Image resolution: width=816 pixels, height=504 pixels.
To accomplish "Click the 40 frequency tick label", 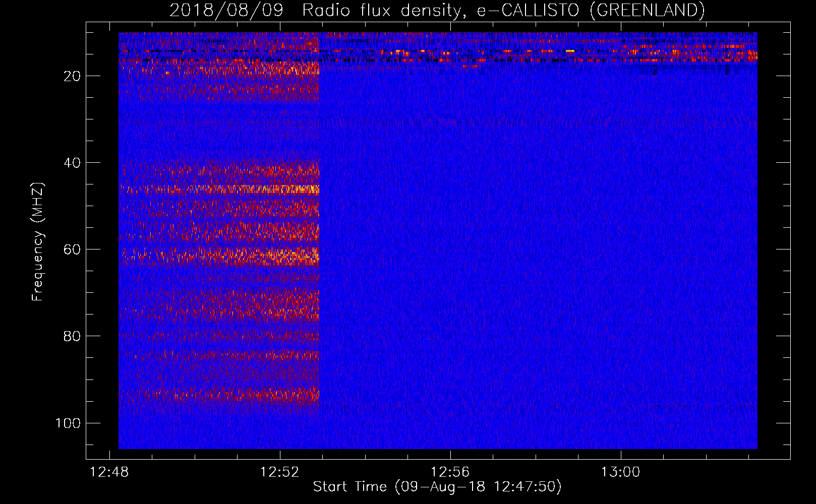I will [x=72, y=163].
